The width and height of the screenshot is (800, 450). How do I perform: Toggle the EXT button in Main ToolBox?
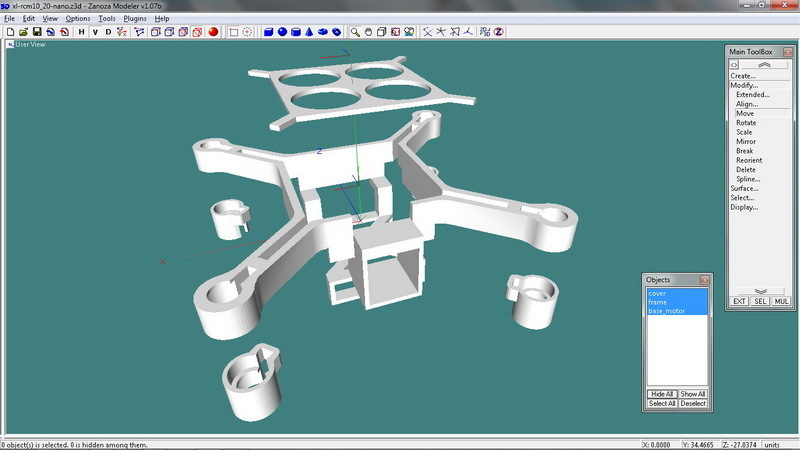(739, 301)
